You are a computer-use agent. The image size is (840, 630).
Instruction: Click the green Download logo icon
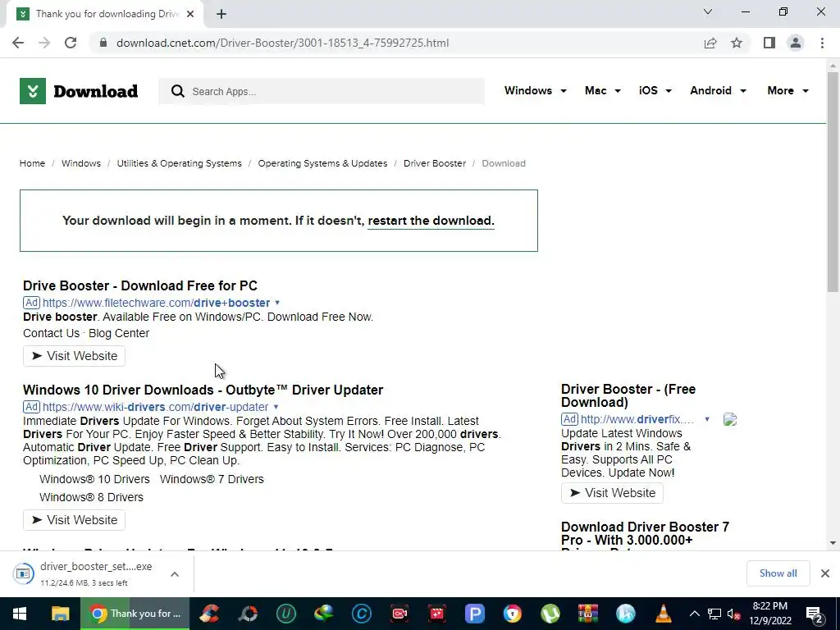click(x=33, y=91)
